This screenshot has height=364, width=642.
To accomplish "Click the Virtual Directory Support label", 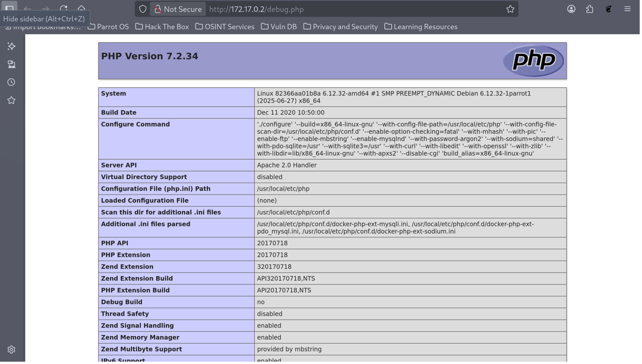I will click(144, 177).
